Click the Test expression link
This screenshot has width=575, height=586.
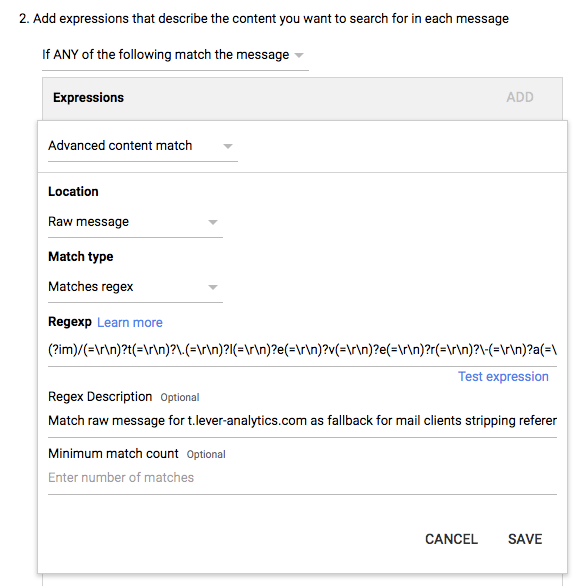point(503,377)
